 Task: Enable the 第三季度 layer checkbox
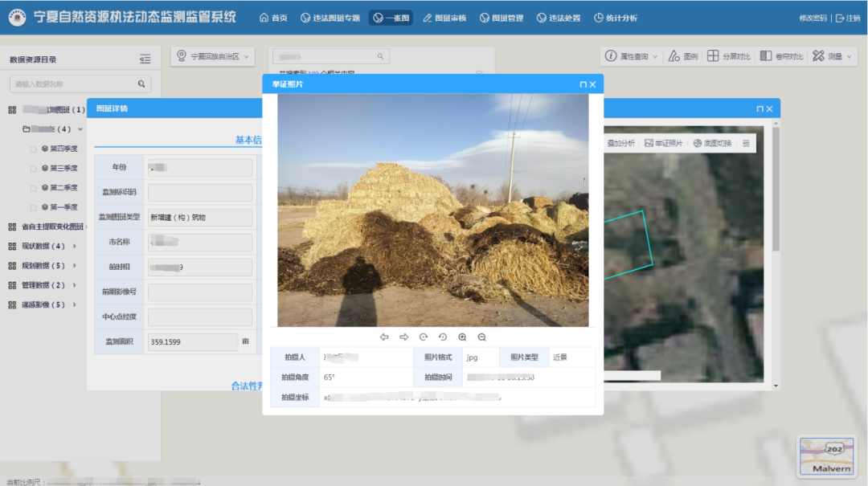[x=33, y=168]
